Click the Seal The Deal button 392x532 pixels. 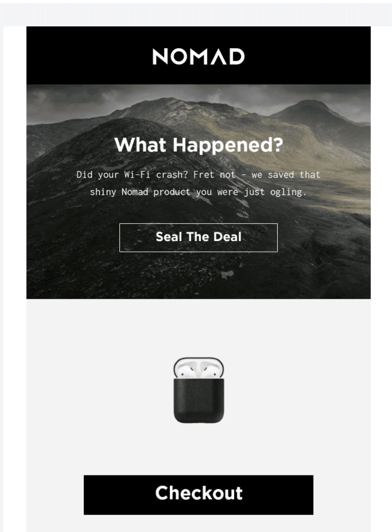pos(198,237)
